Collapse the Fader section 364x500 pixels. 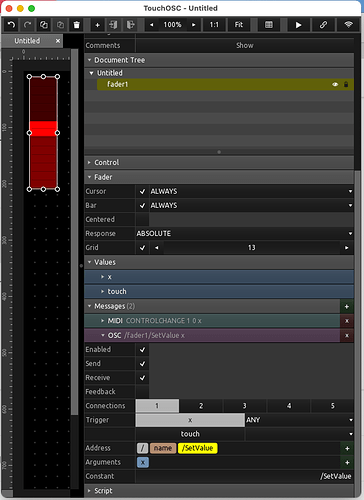pos(89,177)
